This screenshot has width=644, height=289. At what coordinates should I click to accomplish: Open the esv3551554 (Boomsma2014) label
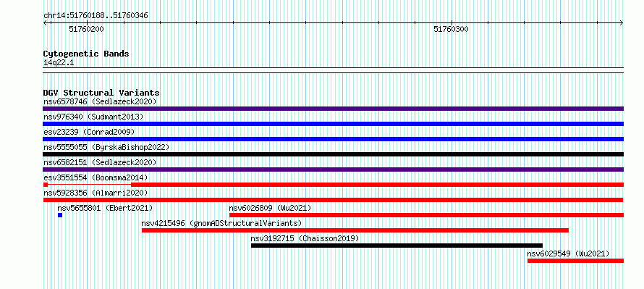pos(96,177)
